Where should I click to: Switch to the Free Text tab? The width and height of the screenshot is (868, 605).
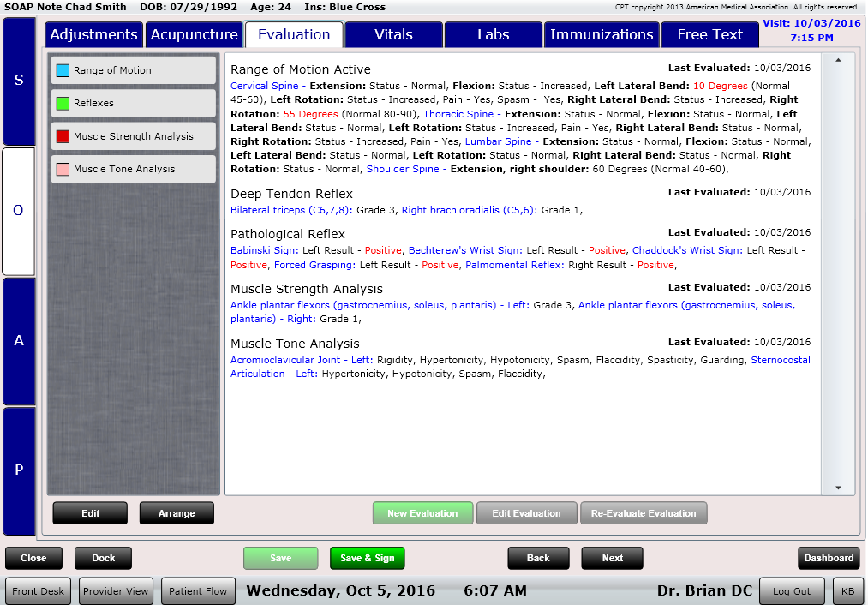click(x=709, y=35)
